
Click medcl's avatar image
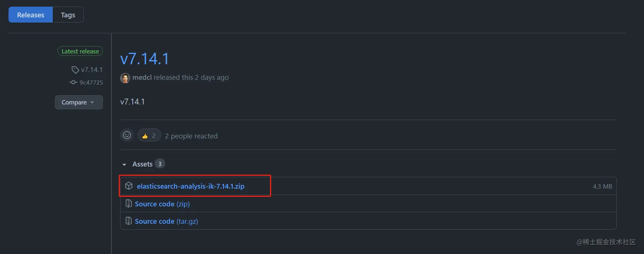(125, 78)
